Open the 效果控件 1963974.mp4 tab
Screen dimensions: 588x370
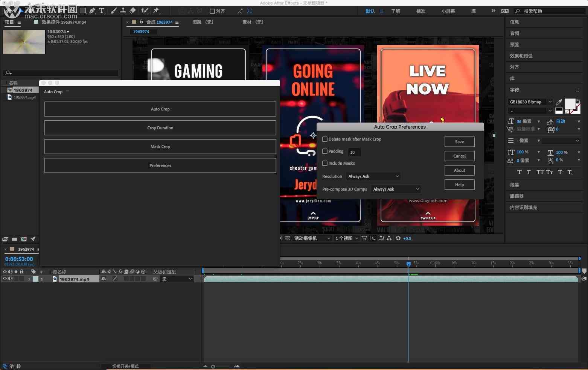click(64, 22)
